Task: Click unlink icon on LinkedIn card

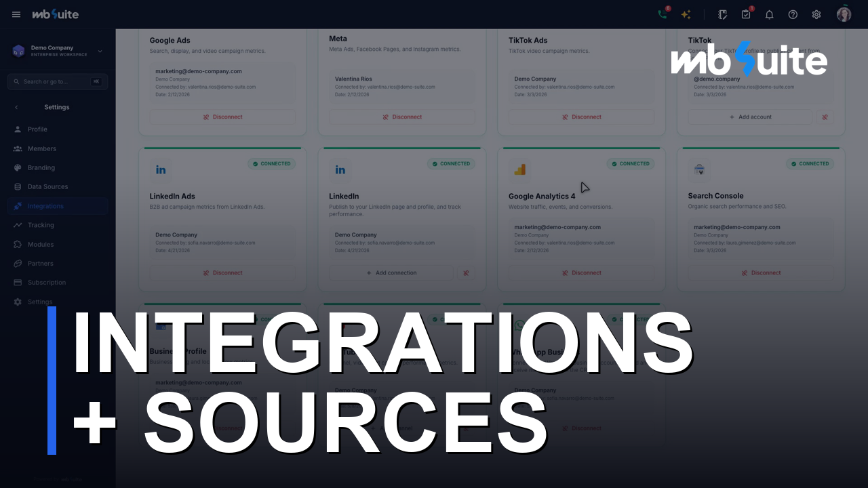Action: (x=466, y=273)
